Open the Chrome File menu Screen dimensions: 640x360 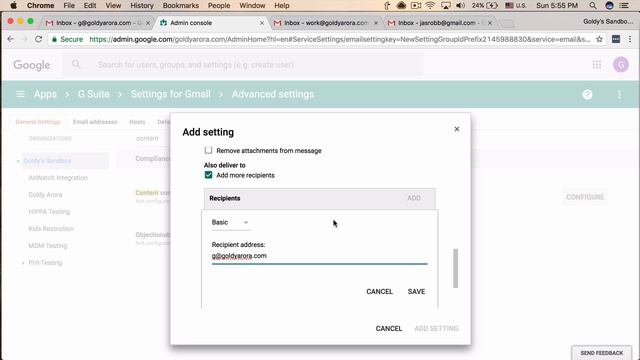(69, 5)
